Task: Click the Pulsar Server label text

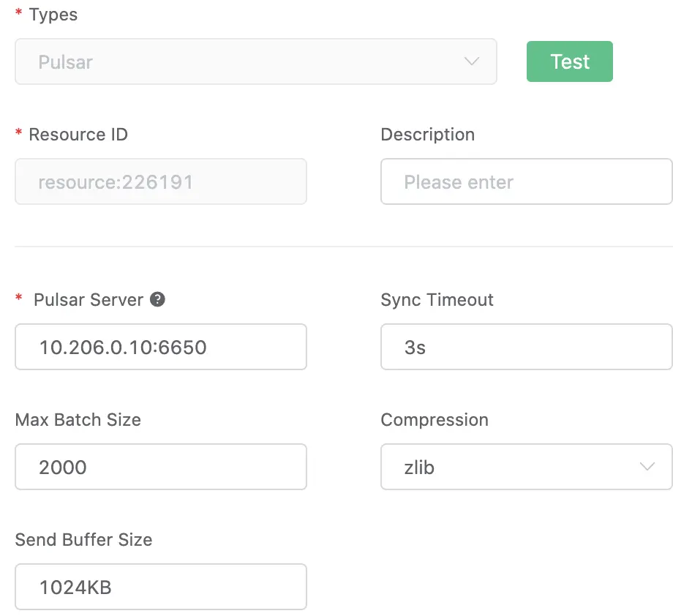Action: click(89, 300)
